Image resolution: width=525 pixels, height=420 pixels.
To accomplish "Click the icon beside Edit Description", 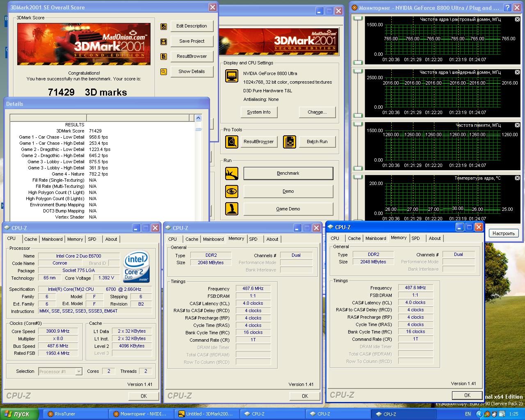I will pos(164,27).
